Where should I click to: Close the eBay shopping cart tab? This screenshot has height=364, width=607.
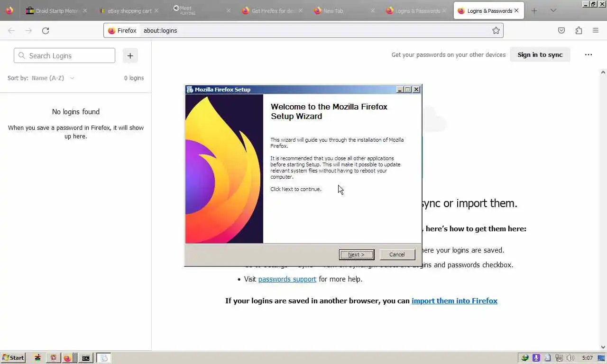(156, 10)
